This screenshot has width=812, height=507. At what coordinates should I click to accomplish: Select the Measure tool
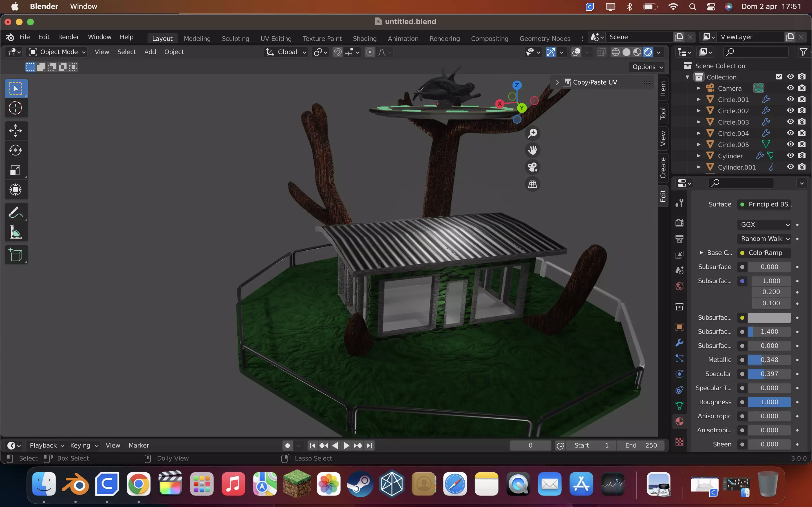(16, 232)
